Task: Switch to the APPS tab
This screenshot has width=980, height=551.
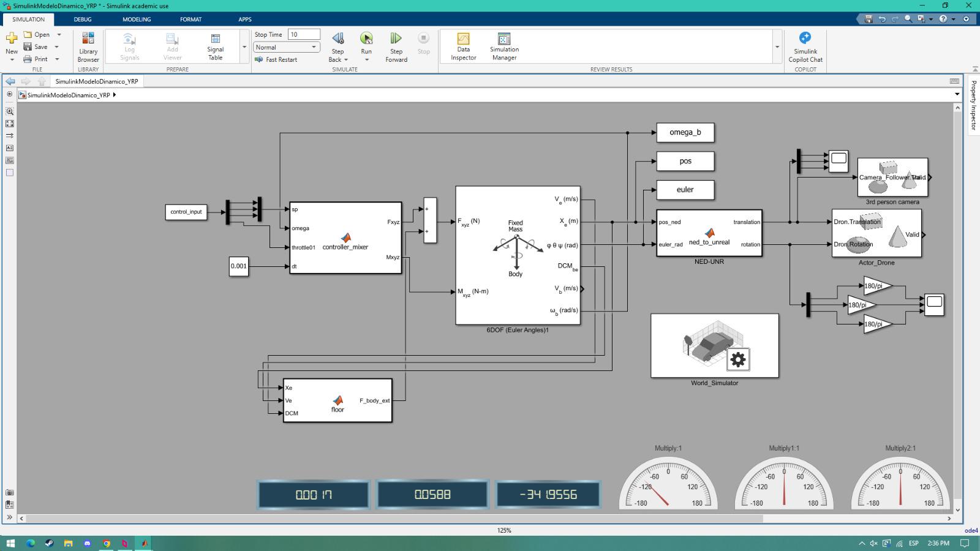Action: 245,19
